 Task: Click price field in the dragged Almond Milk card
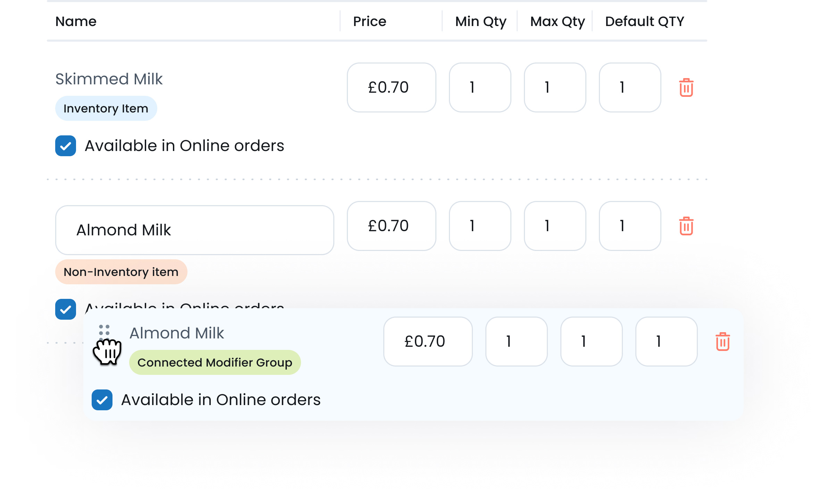[x=428, y=342]
